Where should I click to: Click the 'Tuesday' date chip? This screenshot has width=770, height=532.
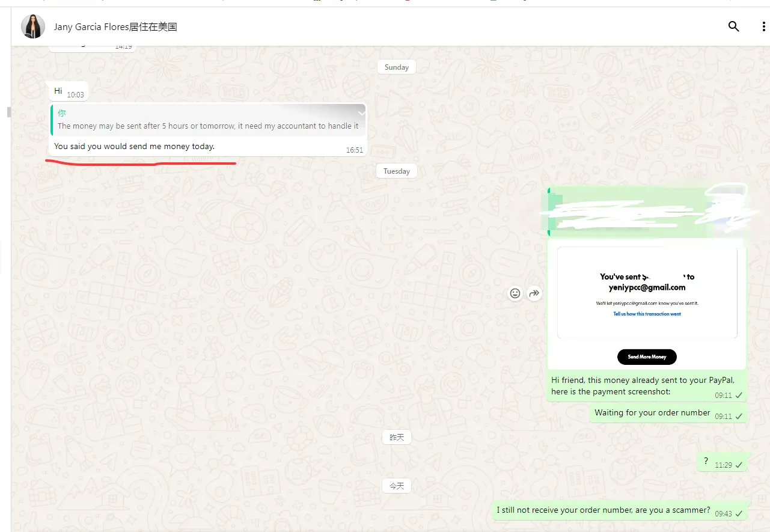point(397,171)
